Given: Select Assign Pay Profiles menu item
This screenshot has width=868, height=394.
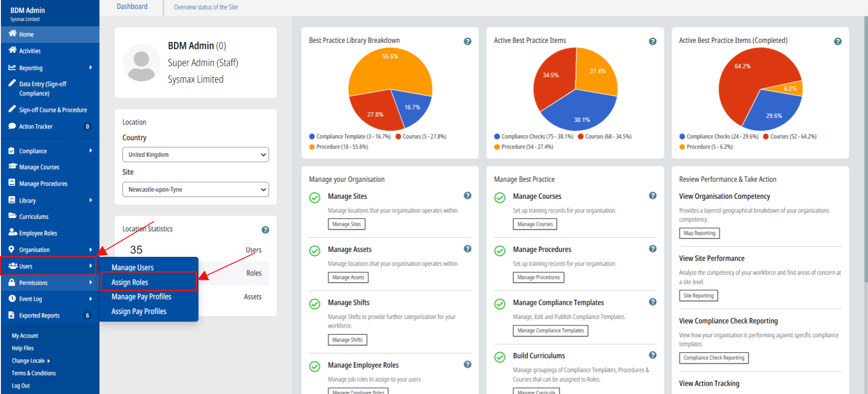Looking at the screenshot, I should [x=139, y=311].
